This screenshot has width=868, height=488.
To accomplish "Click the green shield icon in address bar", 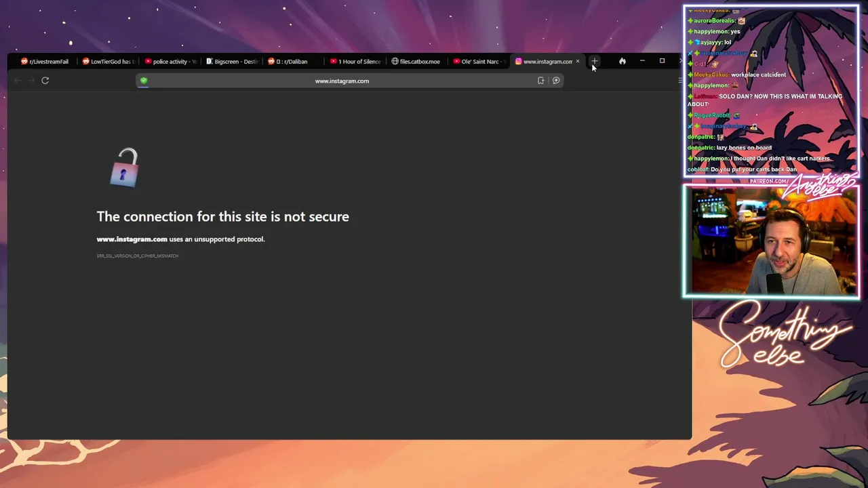I will pyautogui.click(x=144, y=81).
